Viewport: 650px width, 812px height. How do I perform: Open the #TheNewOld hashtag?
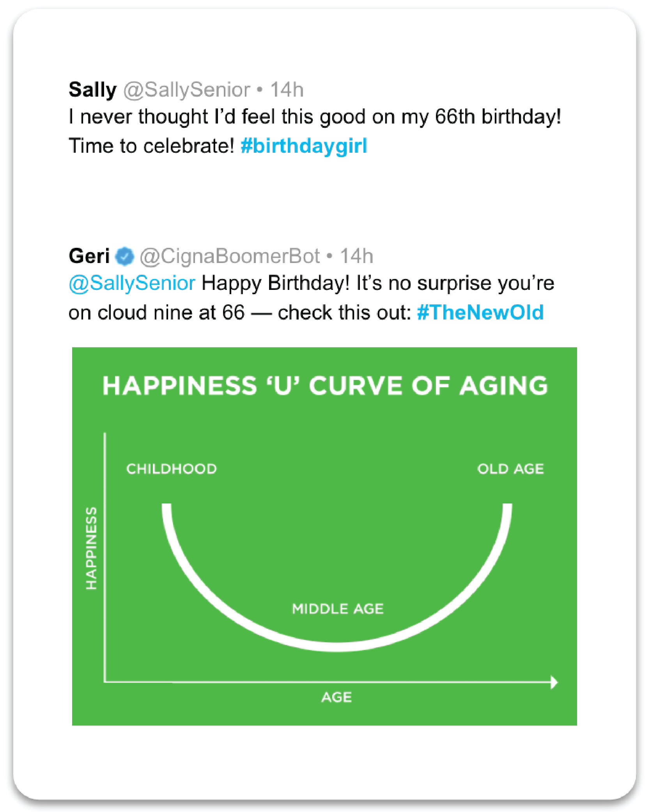point(480,312)
